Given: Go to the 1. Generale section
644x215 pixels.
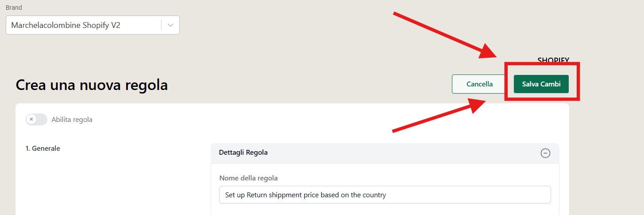Looking at the screenshot, I should pos(43,149).
